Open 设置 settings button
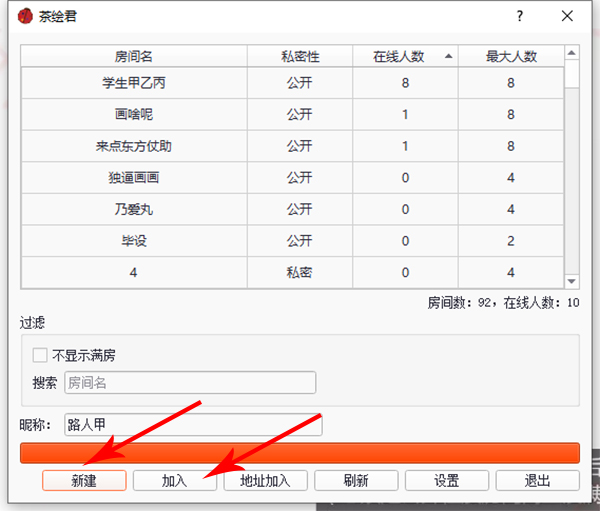Image resolution: width=600 pixels, height=511 pixels. click(x=447, y=480)
